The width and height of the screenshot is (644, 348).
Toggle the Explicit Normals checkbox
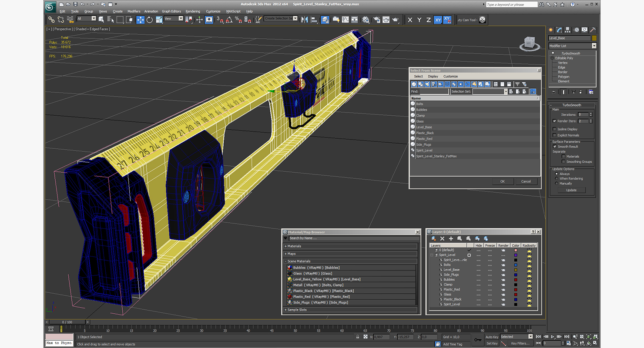pyautogui.click(x=554, y=135)
